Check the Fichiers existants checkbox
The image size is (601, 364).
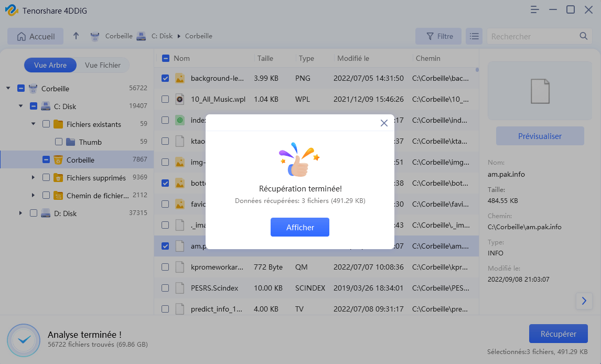pos(46,124)
